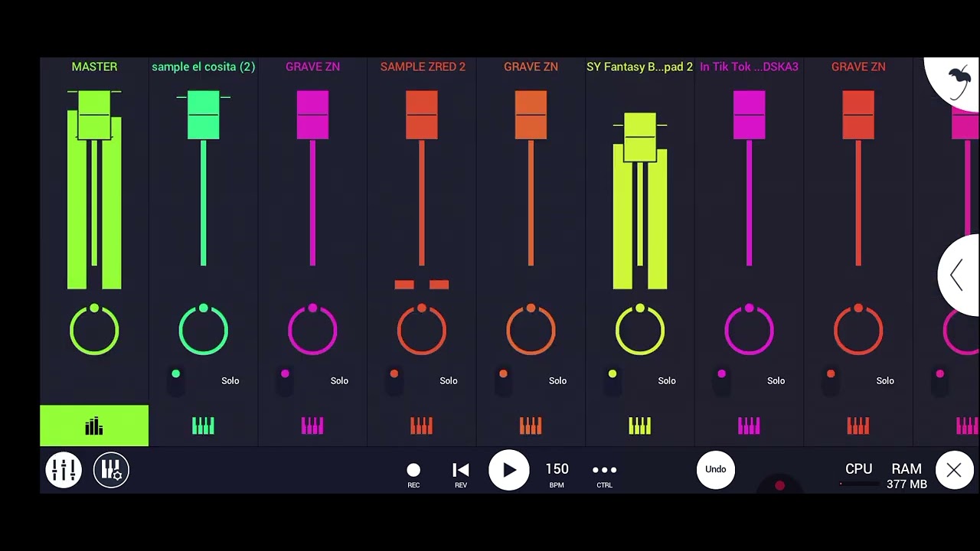Solo the red GRAVE ZN channel

click(x=885, y=380)
